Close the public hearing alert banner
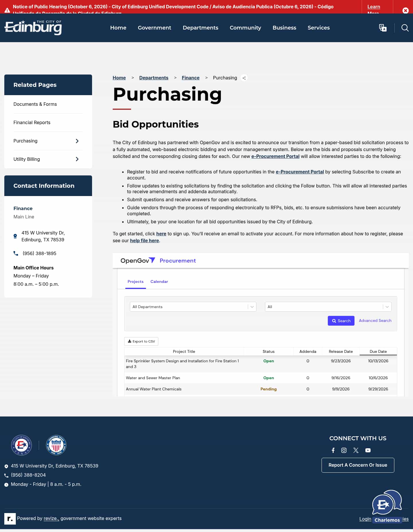This screenshot has width=413, height=532. point(405,10)
